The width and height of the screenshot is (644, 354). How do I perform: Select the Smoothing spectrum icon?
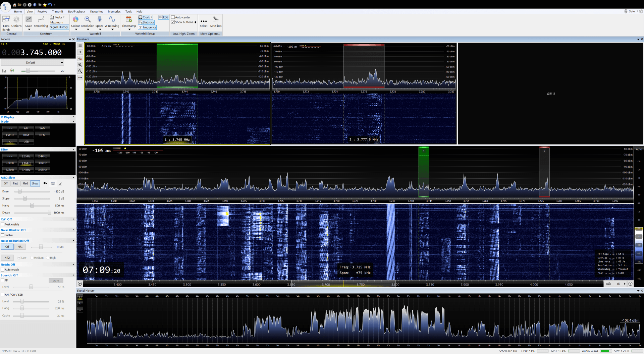point(41,21)
